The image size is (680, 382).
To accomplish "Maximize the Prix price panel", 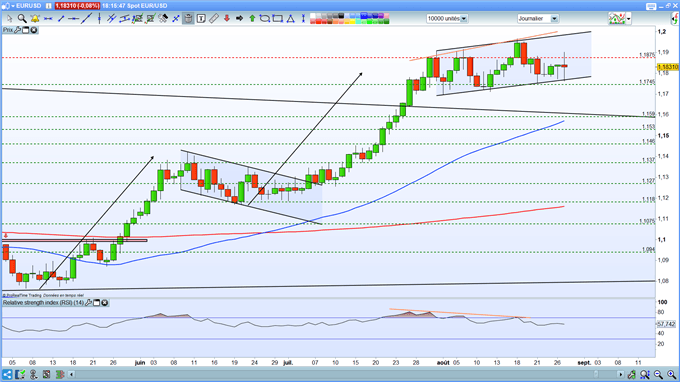I will click(26, 30).
